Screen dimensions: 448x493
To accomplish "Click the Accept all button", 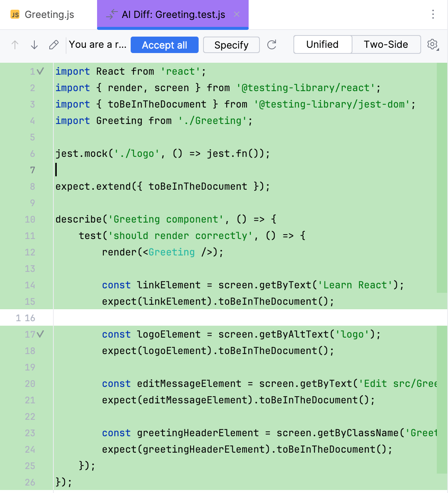I will [x=164, y=44].
